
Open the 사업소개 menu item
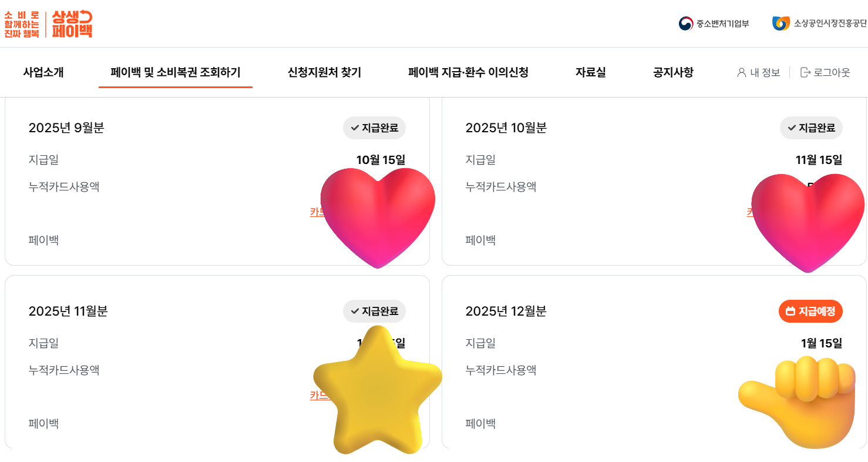pos(43,72)
